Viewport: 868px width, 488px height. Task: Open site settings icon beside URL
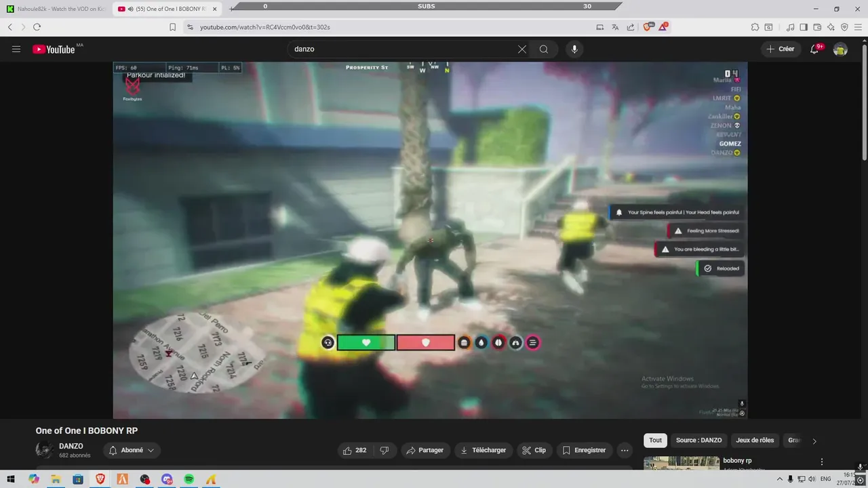coord(190,27)
